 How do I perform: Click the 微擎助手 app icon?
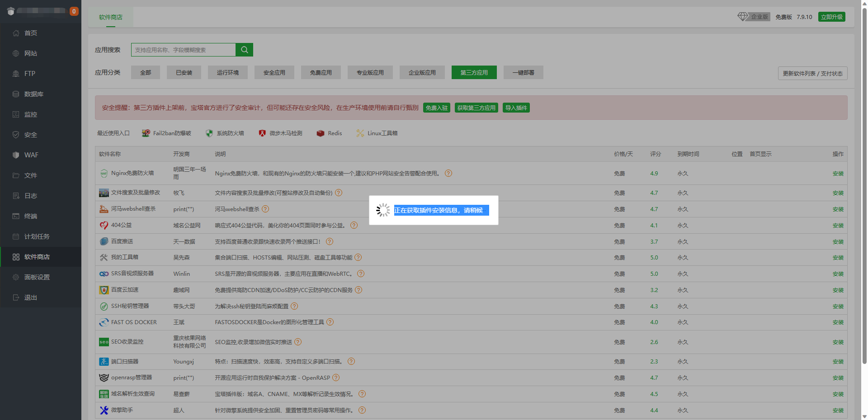104,410
